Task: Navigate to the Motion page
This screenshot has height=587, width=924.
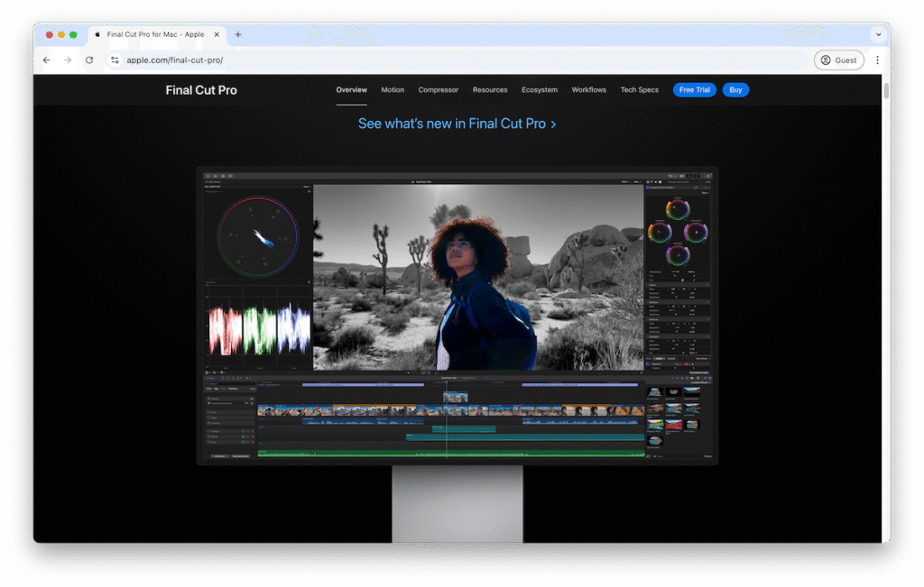Action: [x=393, y=90]
